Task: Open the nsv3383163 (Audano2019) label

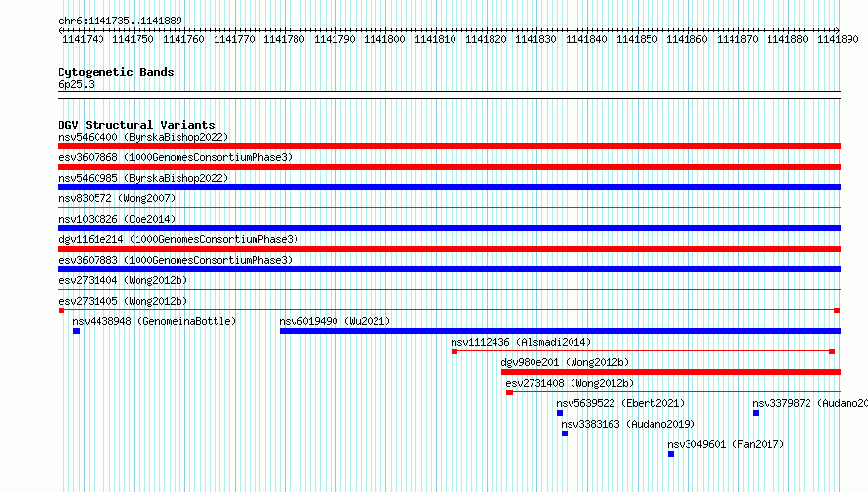Action: click(628, 424)
